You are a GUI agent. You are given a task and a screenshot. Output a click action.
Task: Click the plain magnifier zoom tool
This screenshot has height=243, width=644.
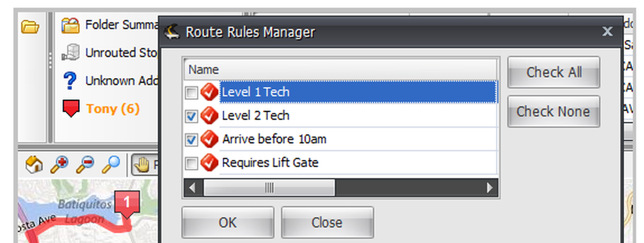coord(111,165)
